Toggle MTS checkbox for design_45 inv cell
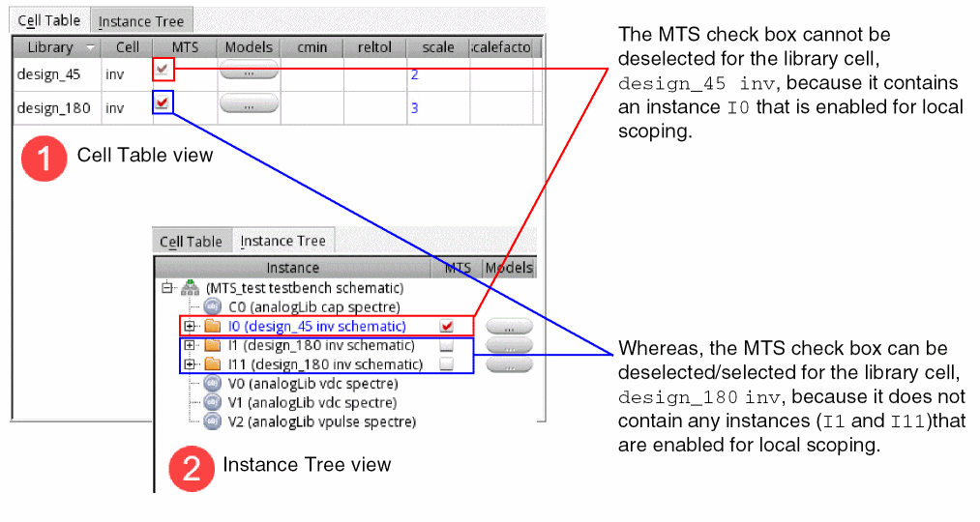The width and height of the screenshot is (980, 522). [x=163, y=70]
